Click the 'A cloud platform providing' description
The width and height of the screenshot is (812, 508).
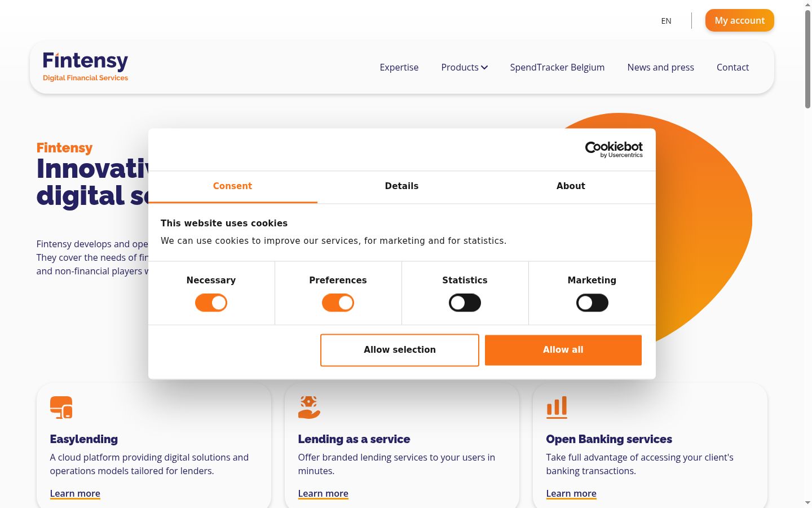[149, 464]
